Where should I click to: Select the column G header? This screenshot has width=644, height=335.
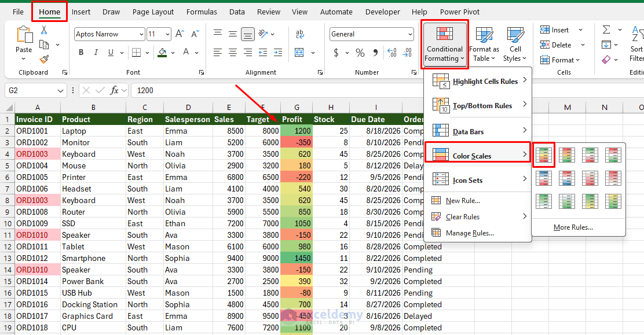click(297, 108)
